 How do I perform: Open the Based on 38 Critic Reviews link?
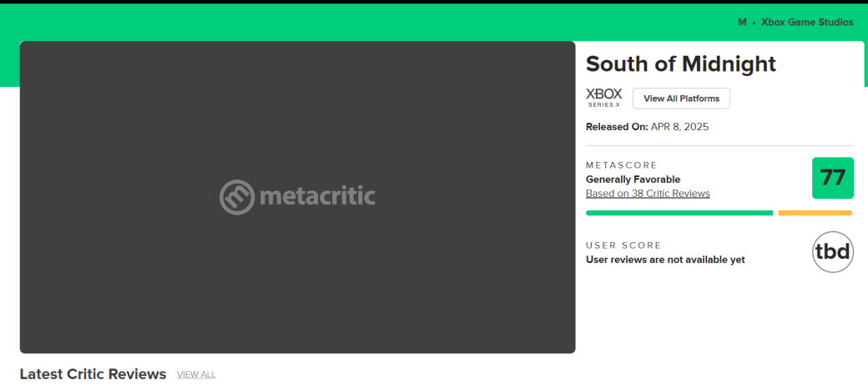[648, 194]
